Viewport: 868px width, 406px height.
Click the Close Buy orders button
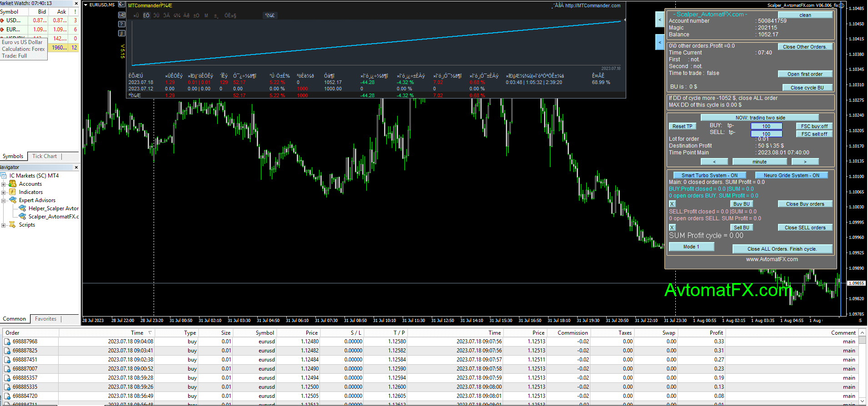pos(805,204)
